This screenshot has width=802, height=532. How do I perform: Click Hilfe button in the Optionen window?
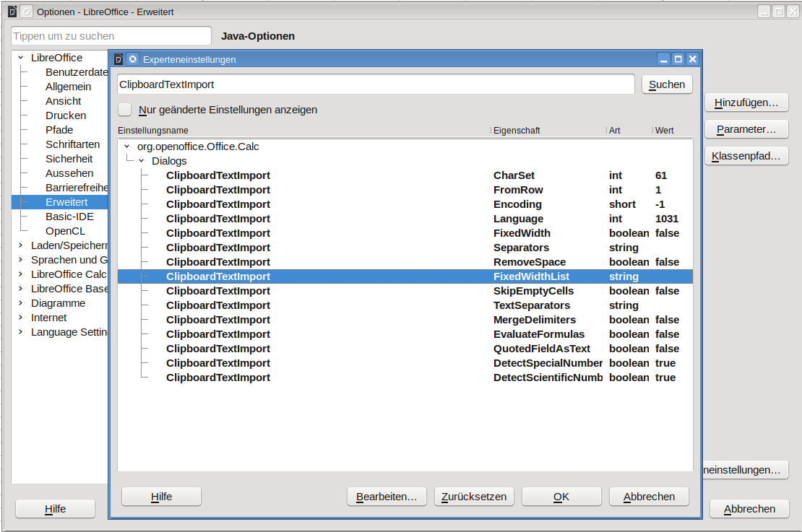point(55,509)
